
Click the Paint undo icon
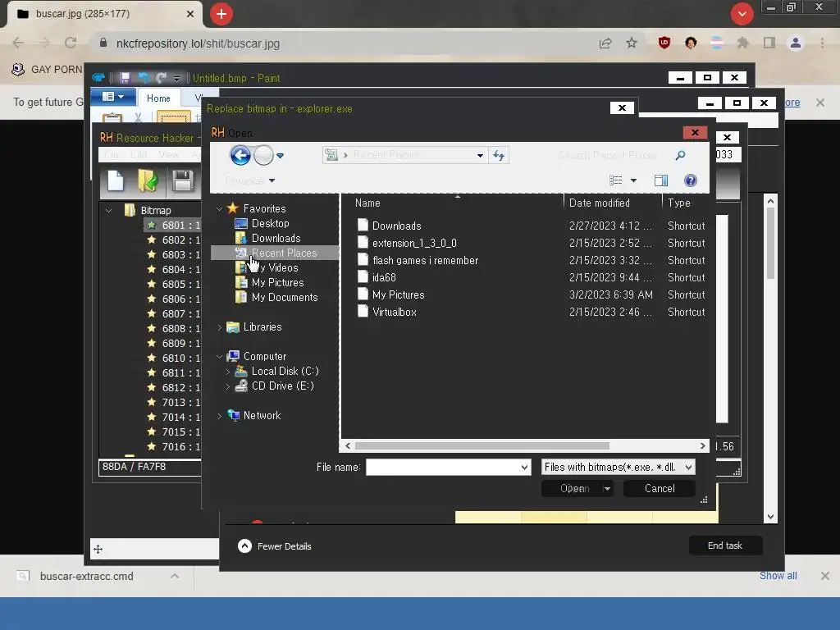pyautogui.click(x=144, y=78)
